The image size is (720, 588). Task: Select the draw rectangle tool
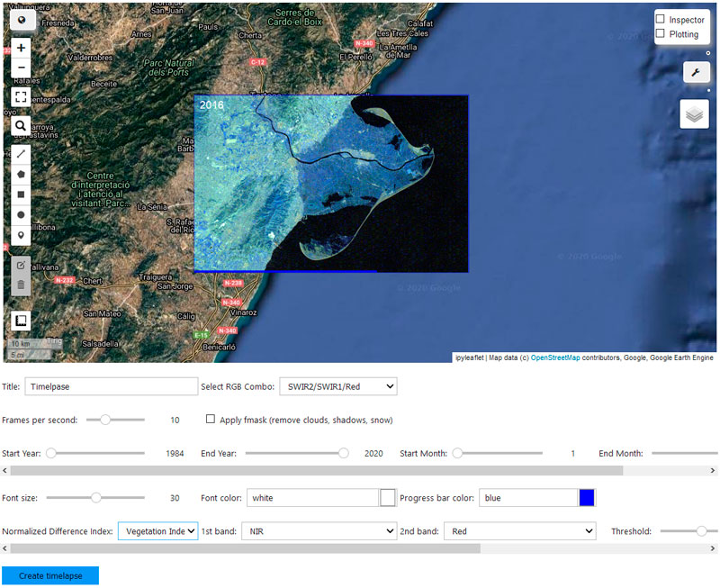[21, 194]
